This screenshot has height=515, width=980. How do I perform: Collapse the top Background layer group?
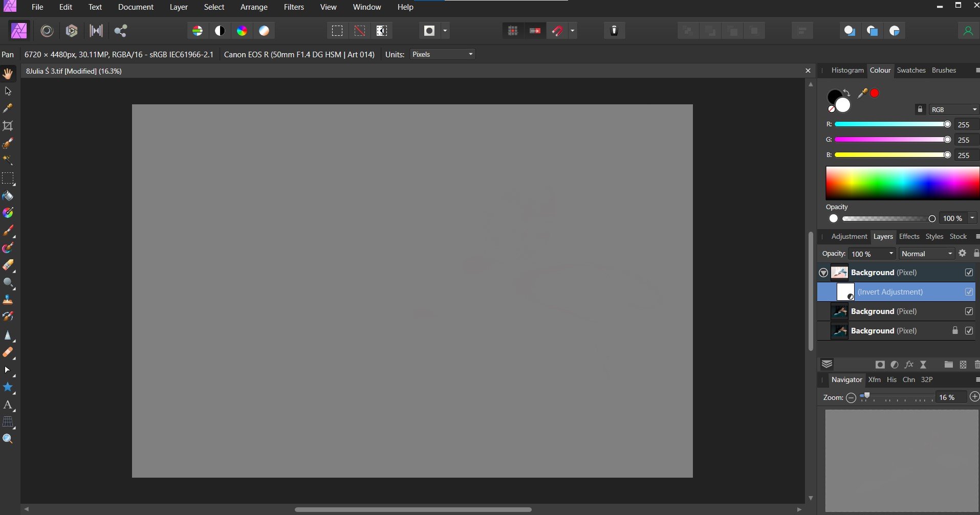823,273
